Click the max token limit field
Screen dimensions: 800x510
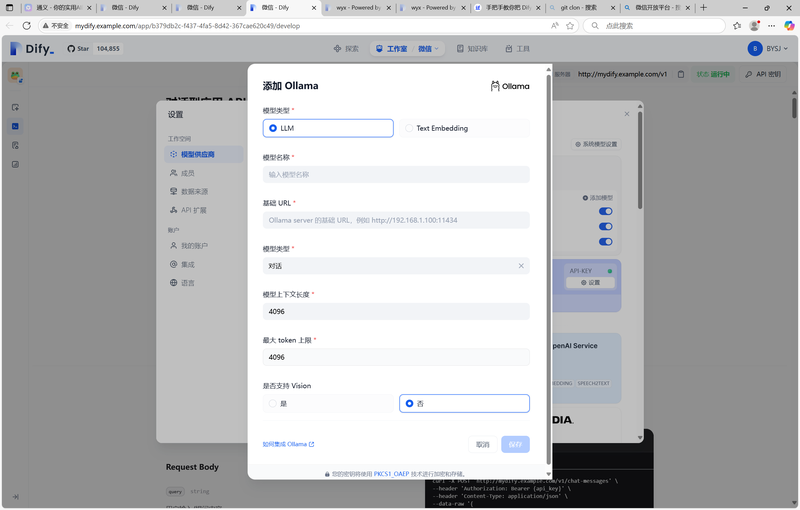tap(396, 357)
